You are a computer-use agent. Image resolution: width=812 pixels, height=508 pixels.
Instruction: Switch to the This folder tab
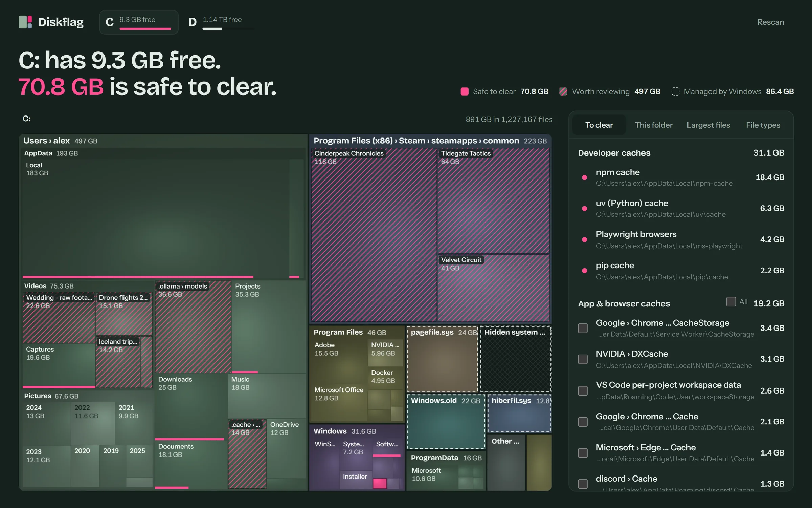point(654,125)
